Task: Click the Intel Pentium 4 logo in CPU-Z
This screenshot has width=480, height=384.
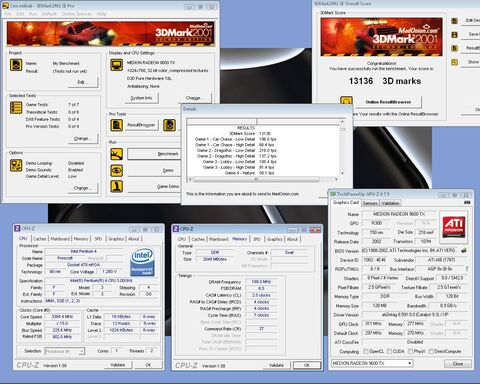Action: 143,262
